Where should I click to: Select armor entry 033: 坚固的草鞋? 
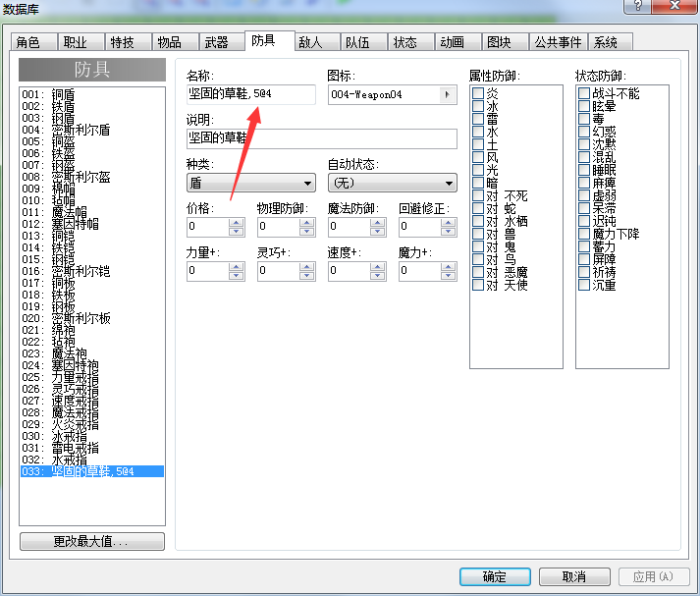pos(92,471)
